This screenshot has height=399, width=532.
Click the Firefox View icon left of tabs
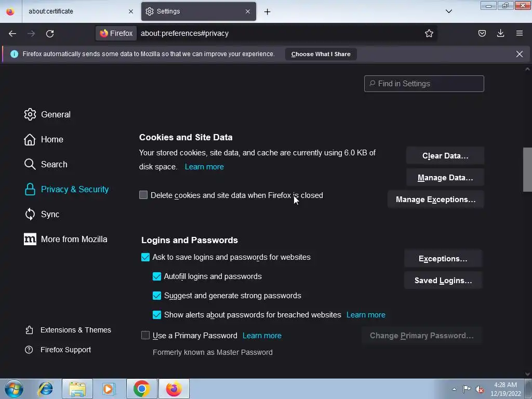(10, 11)
